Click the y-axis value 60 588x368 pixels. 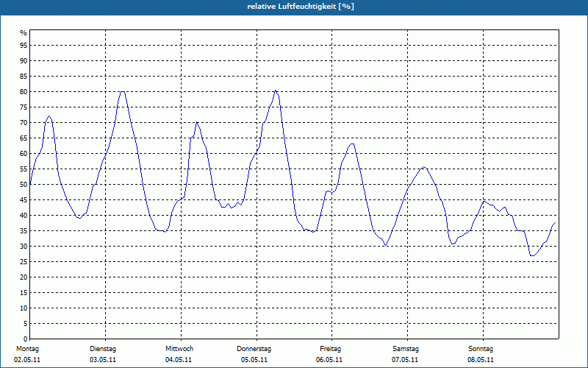(24, 154)
